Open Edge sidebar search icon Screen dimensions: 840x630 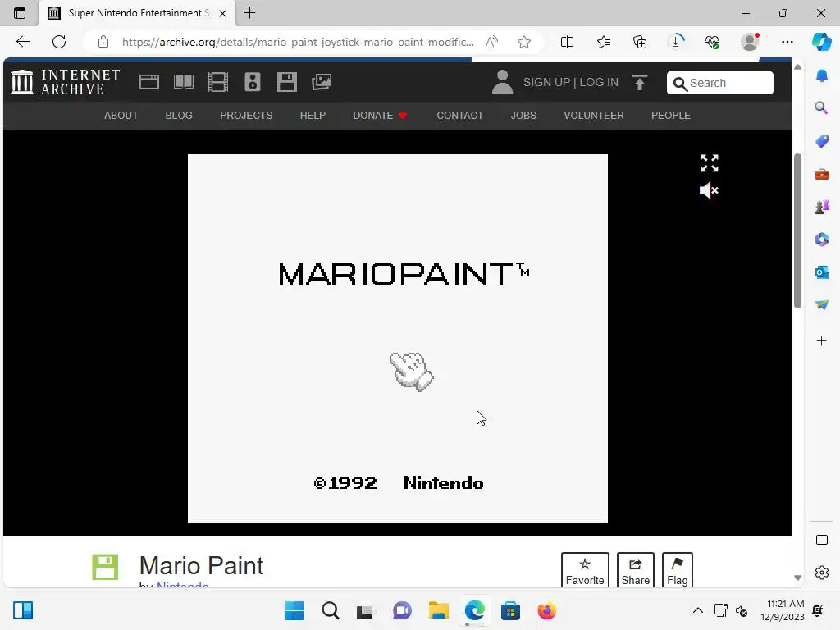[x=821, y=107]
